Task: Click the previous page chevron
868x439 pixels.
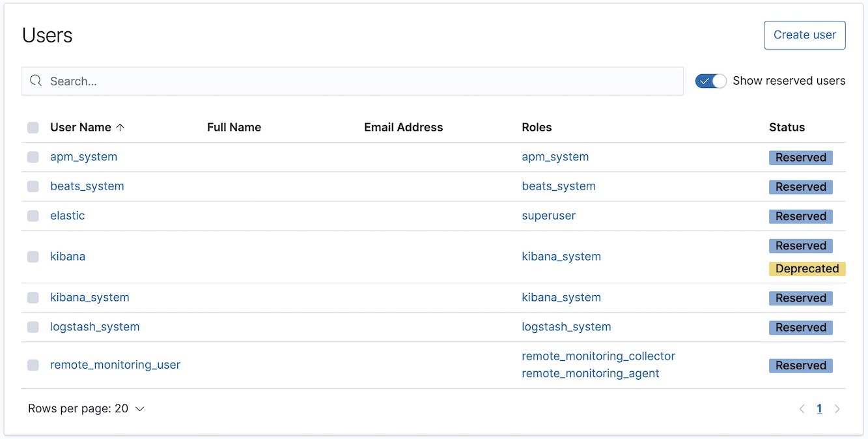Action: pyautogui.click(x=802, y=408)
